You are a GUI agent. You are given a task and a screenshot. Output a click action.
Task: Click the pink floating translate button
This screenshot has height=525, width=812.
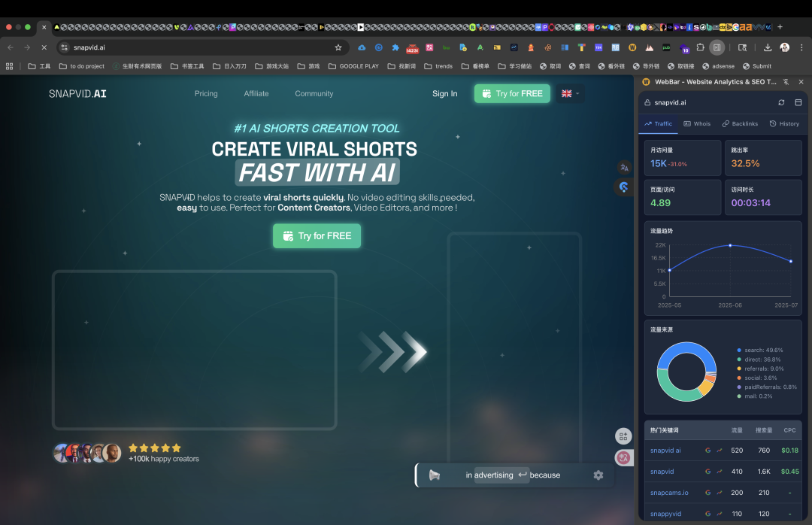[623, 457]
